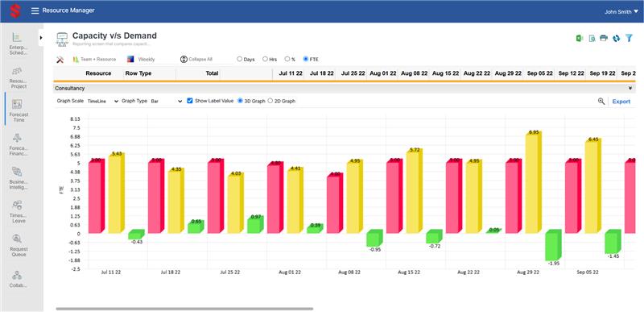Toggle the Show Label Value checkbox

[x=190, y=101]
